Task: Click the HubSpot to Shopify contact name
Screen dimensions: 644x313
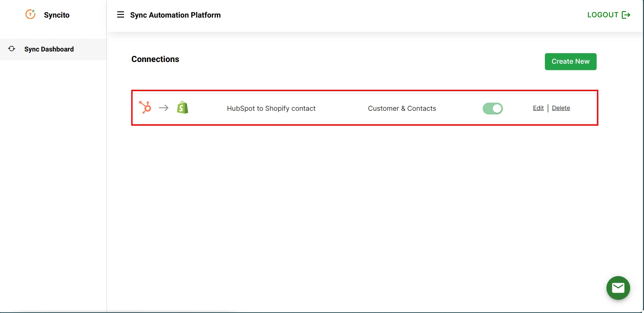Action: (271, 108)
